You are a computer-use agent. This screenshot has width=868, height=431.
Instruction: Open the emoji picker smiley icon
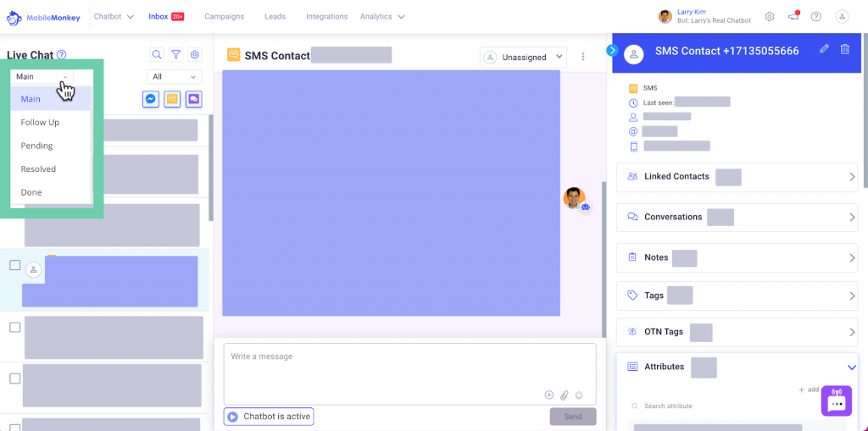coord(579,395)
